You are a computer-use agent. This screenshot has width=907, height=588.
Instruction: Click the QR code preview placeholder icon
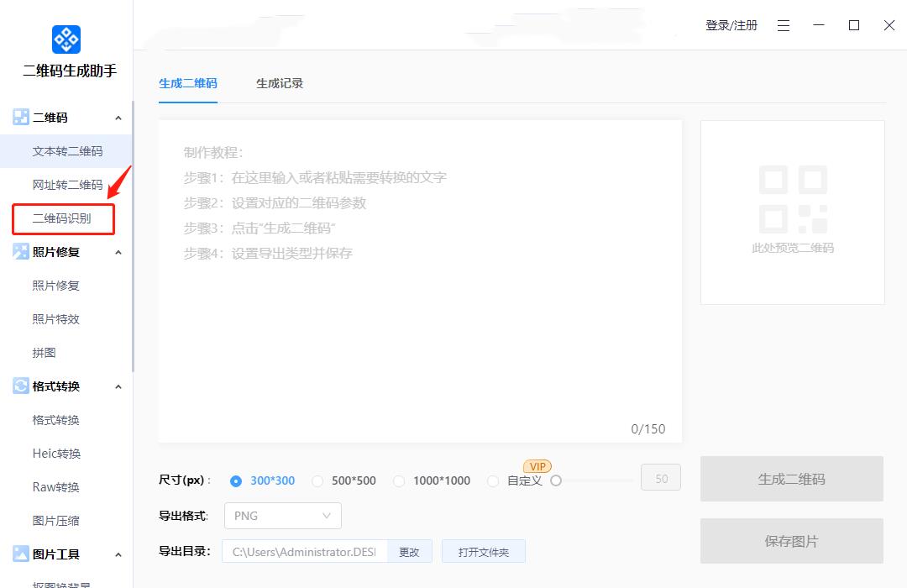click(x=793, y=199)
